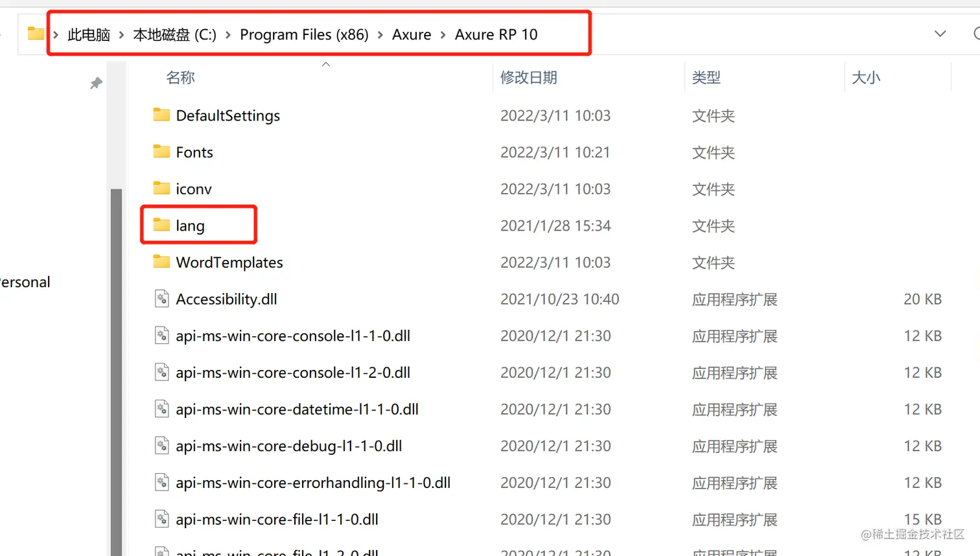980x556 pixels.
Task: Click the api-ms-win-core-datetime-l1-1-0.dll file icon
Action: pos(162,409)
